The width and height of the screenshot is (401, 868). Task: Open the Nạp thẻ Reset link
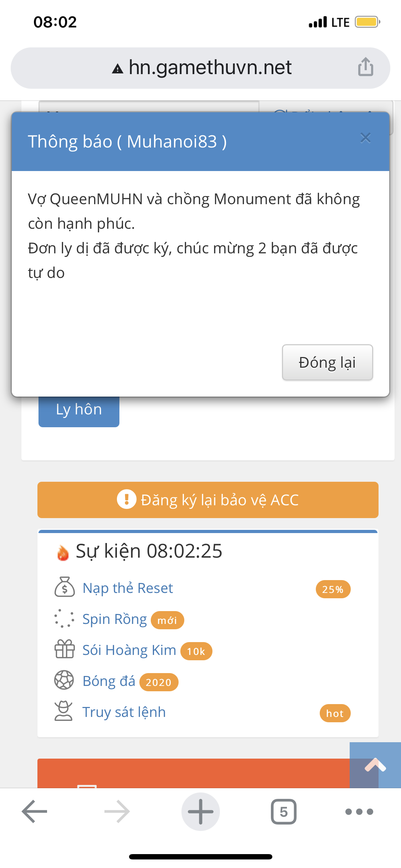pyautogui.click(x=128, y=588)
